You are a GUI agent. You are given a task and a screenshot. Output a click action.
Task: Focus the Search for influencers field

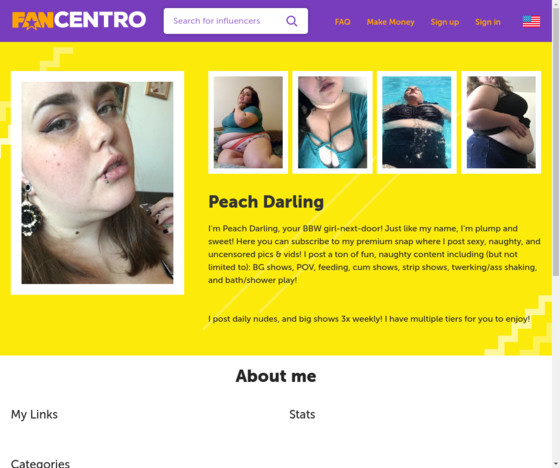[236, 21]
